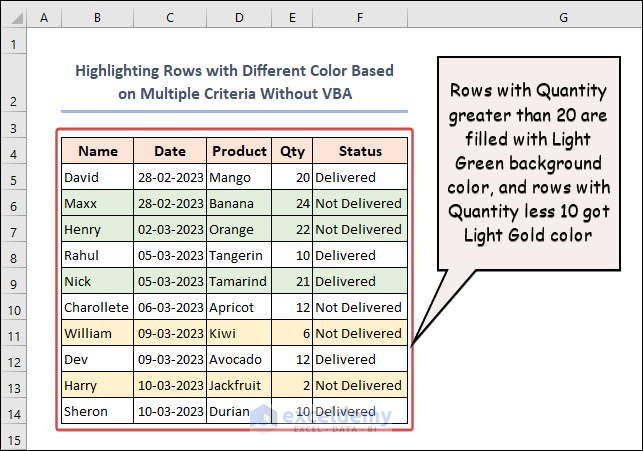Click the date cell 06-03-2023
Screen dimensions: 643x451
click(170, 307)
